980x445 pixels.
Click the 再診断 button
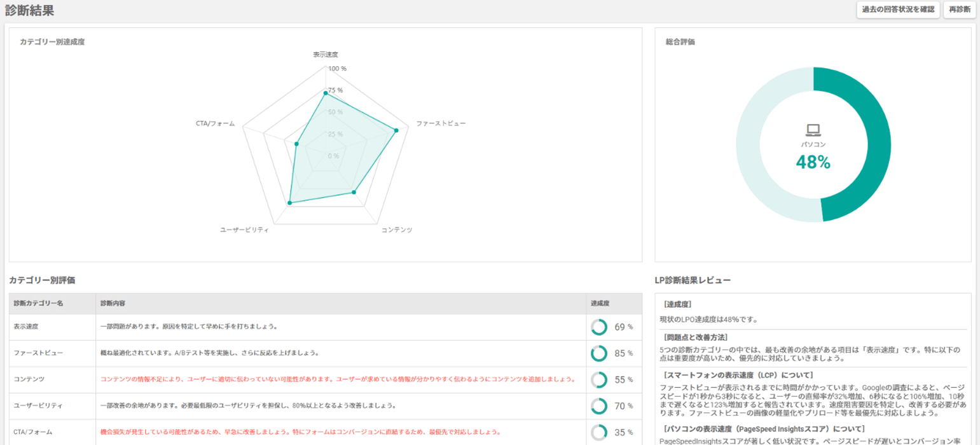960,10
